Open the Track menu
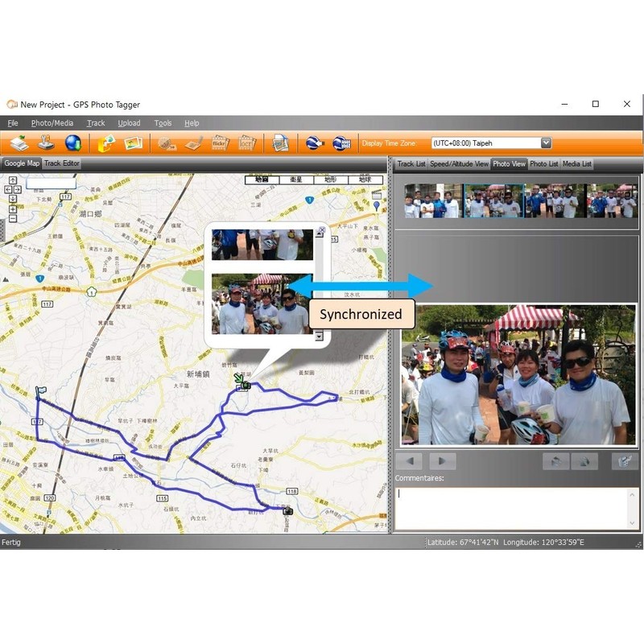 pos(96,123)
